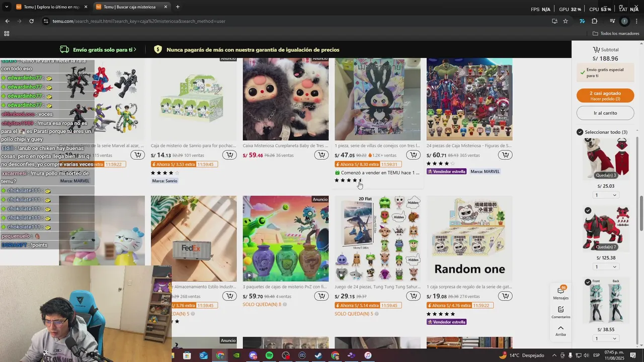Click the Arriba back-to-top arrow
The image size is (644, 362).
pos(560,330)
